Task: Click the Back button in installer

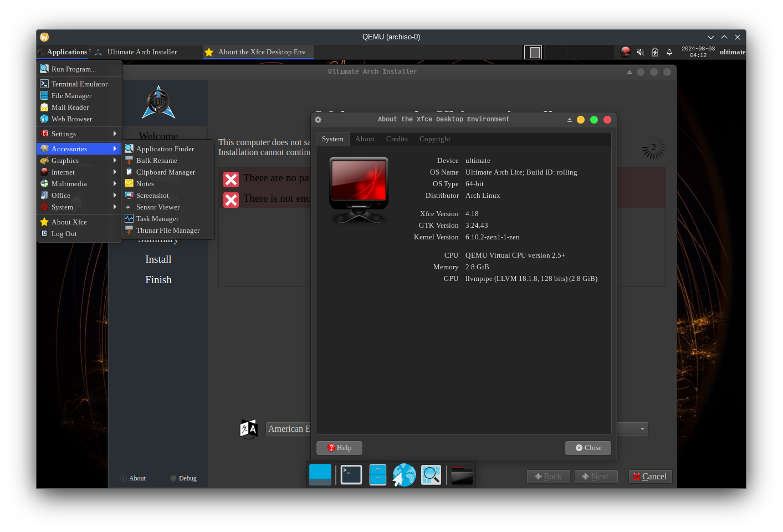Action: pyautogui.click(x=548, y=477)
